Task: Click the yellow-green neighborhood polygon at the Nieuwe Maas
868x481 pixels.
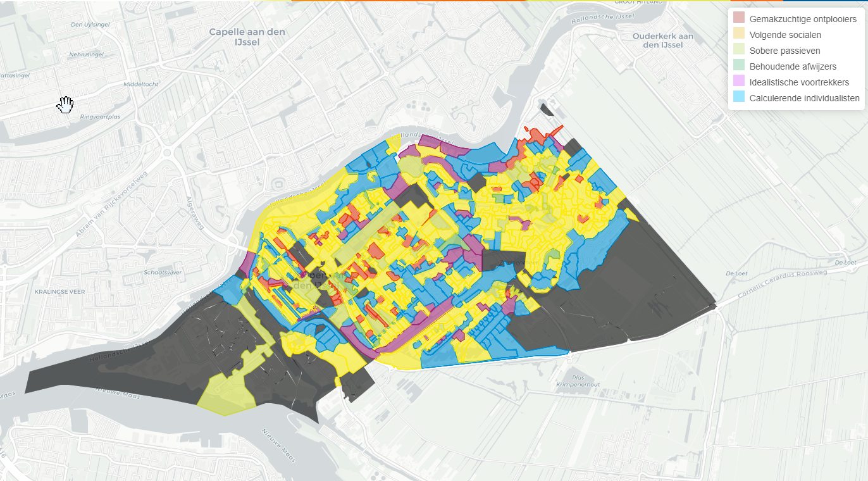Action: click(x=228, y=392)
